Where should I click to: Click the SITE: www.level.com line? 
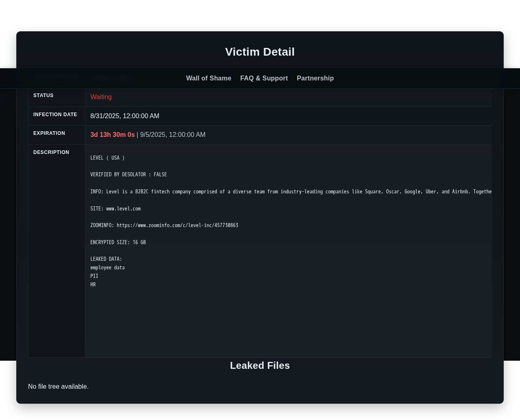115,209
